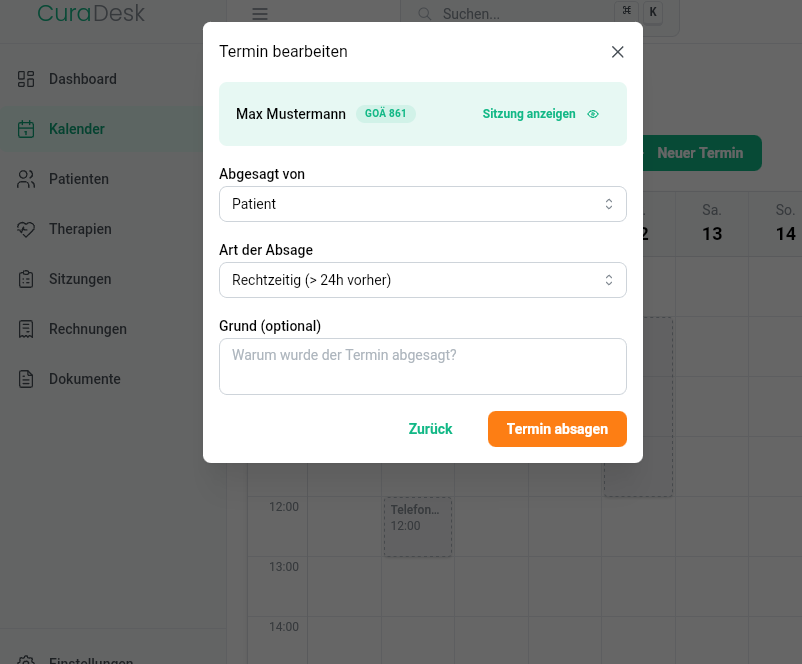The image size is (802, 664).
Task: Change Patient in the cancellation dropdown
Action: [x=422, y=203]
